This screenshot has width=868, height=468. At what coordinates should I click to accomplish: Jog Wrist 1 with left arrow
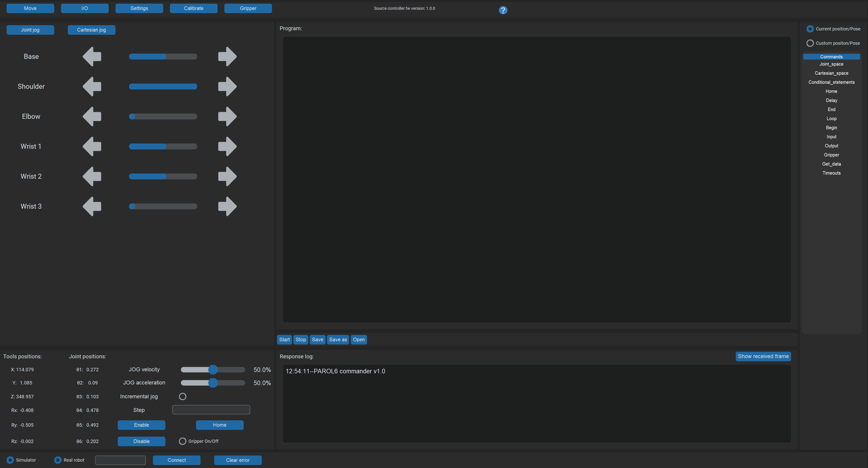click(92, 146)
